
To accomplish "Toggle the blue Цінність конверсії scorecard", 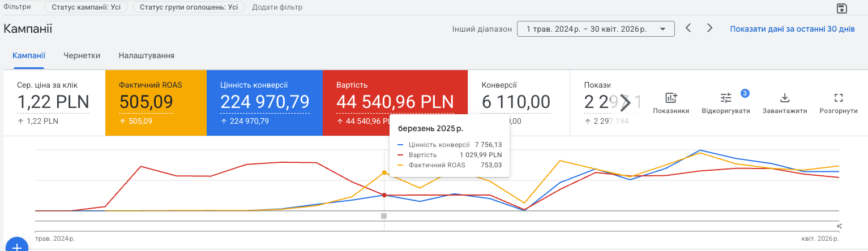I will (264, 103).
